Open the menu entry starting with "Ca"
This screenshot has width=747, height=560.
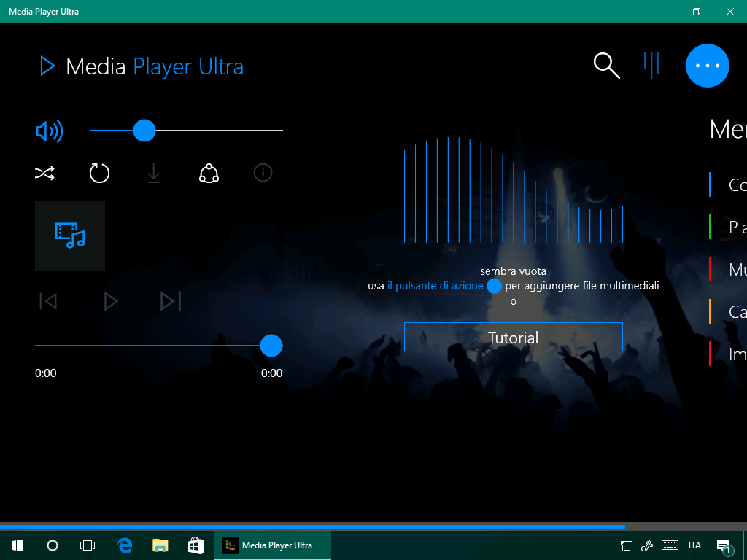click(728, 312)
